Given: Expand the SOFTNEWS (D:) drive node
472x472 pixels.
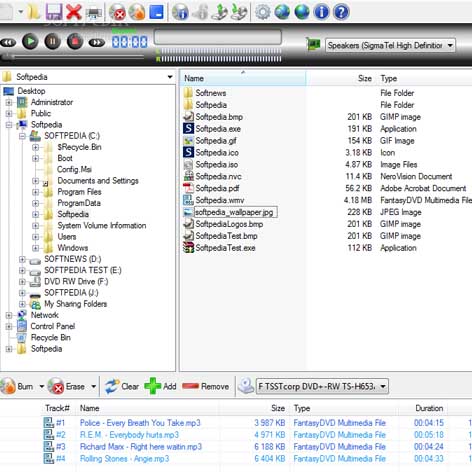Looking at the screenshot, I should tap(22, 259).
